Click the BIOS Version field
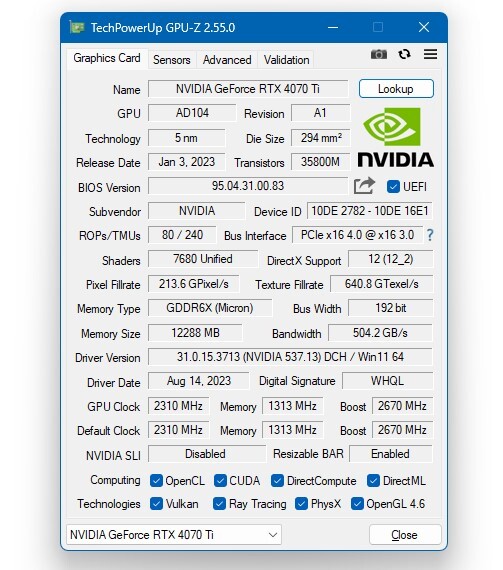Viewport: 503px width, 570px height. (x=248, y=186)
